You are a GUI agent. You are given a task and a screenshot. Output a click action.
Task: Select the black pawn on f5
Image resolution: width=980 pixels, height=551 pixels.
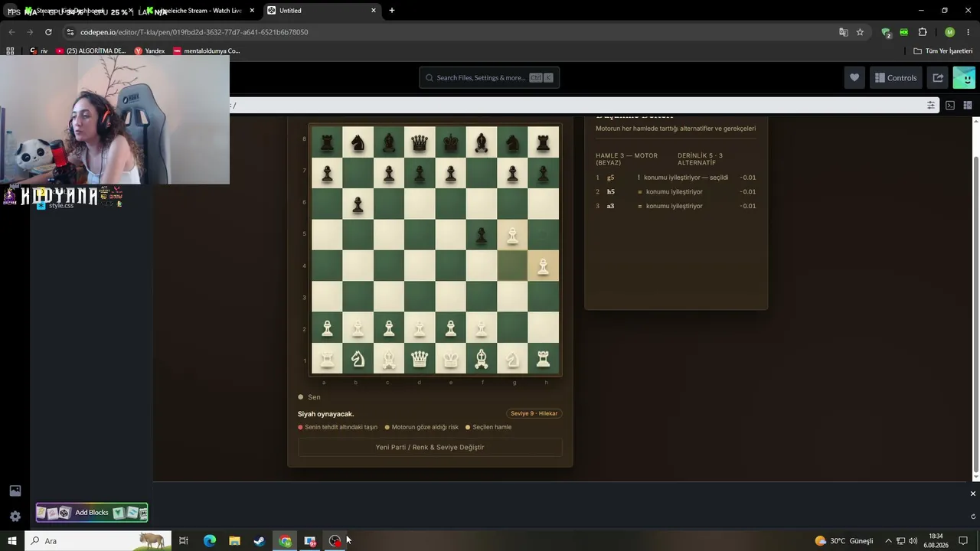[481, 235]
